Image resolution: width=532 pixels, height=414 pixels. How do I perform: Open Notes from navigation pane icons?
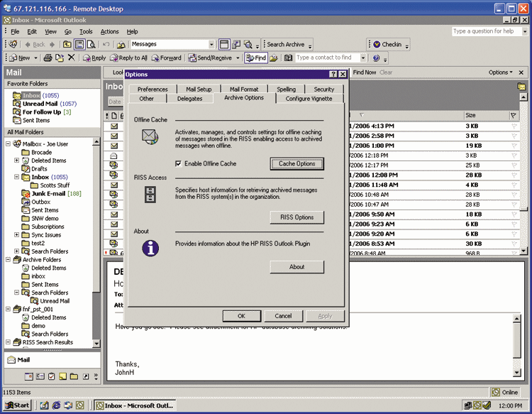[62, 376]
